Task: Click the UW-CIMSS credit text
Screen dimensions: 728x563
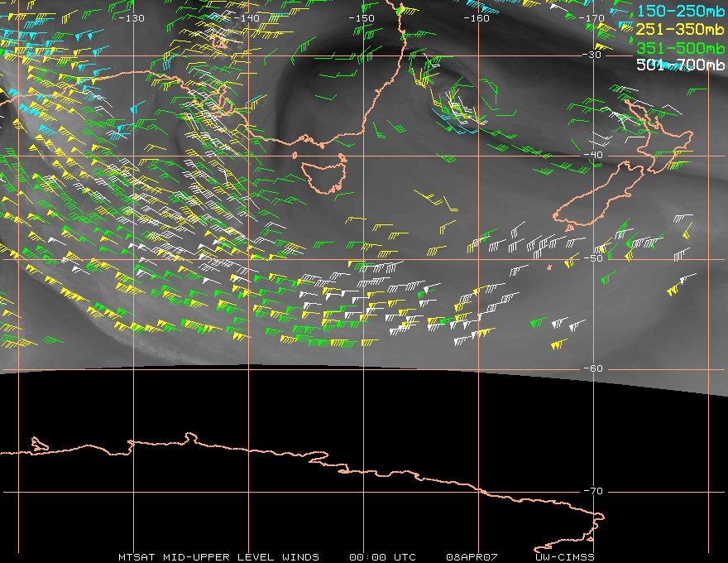Action: point(564,557)
